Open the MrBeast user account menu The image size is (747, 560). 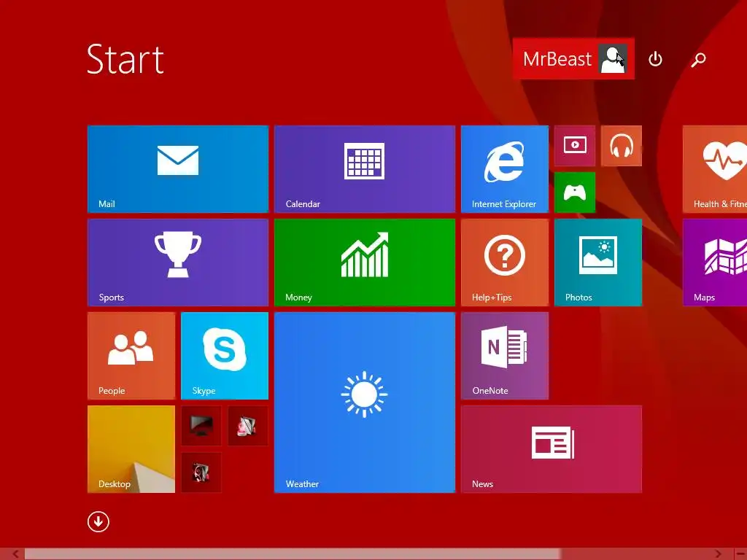click(573, 59)
